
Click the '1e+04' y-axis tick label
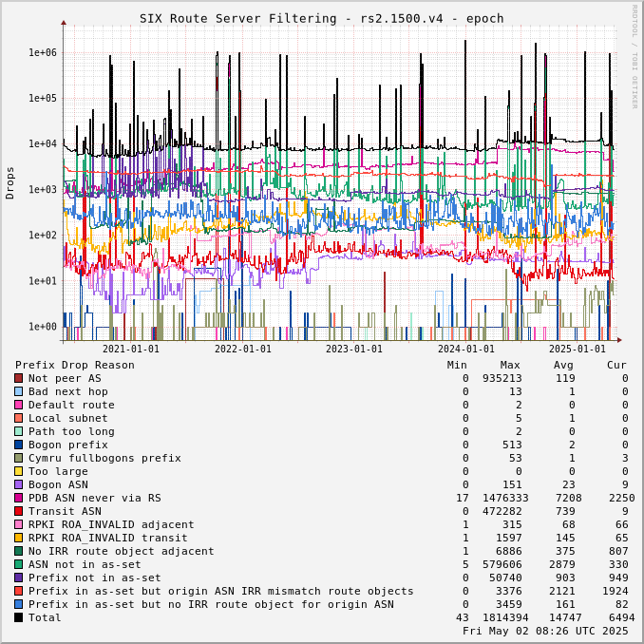tap(43, 143)
